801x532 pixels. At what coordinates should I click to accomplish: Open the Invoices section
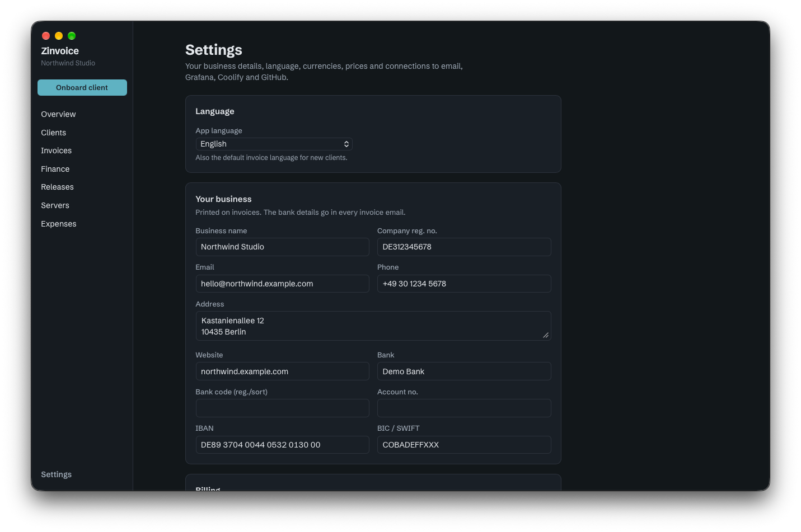(x=57, y=150)
